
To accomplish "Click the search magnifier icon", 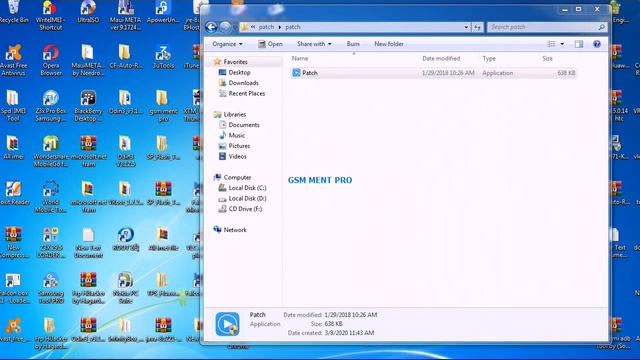I will pos(601,27).
